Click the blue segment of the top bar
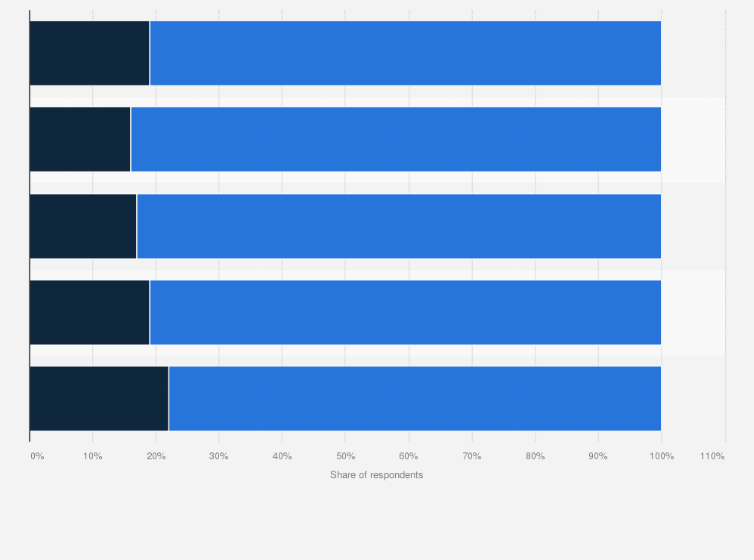 (405, 53)
